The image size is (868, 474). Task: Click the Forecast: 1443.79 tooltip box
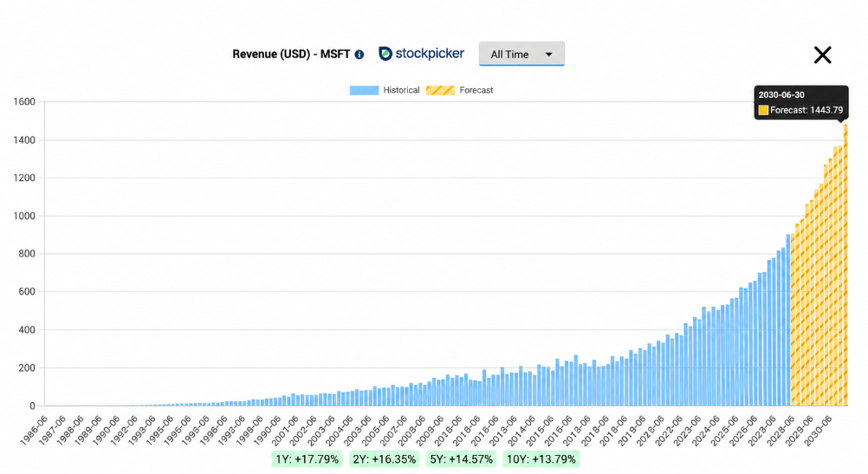pos(801,102)
